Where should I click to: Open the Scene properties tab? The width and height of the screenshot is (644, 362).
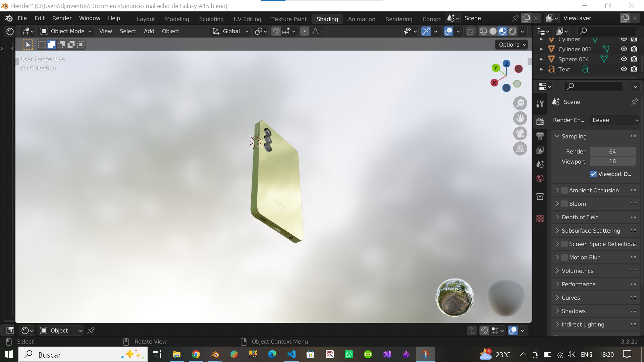(540, 164)
